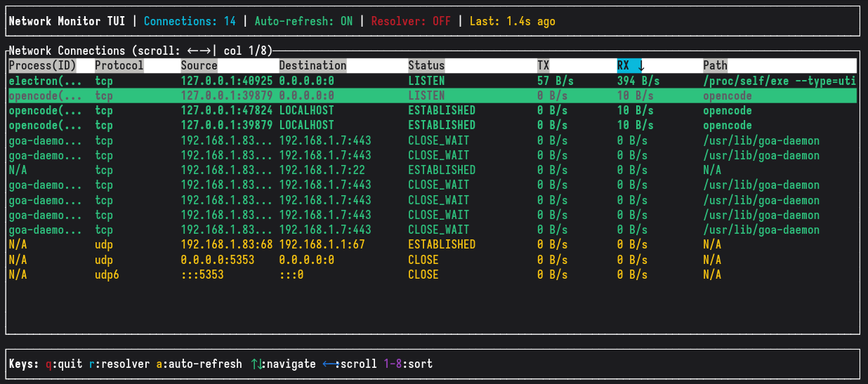Sort by the TX column header

tap(544, 65)
